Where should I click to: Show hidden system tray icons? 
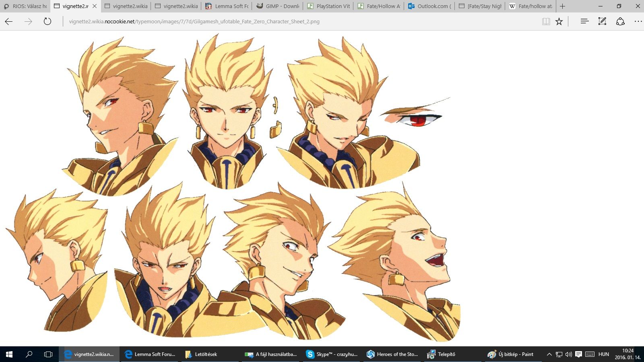pyautogui.click(x=549, y=354)
